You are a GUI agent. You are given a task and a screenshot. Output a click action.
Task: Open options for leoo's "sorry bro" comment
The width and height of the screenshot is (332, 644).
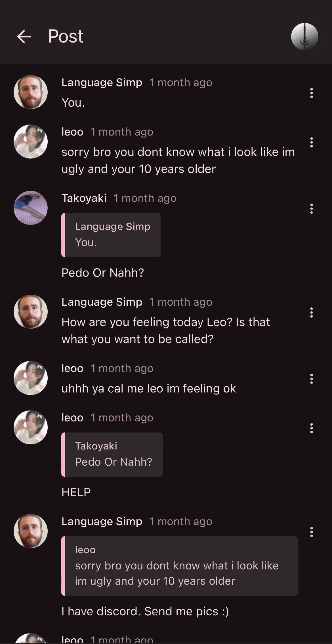click(x=311, y=142)
